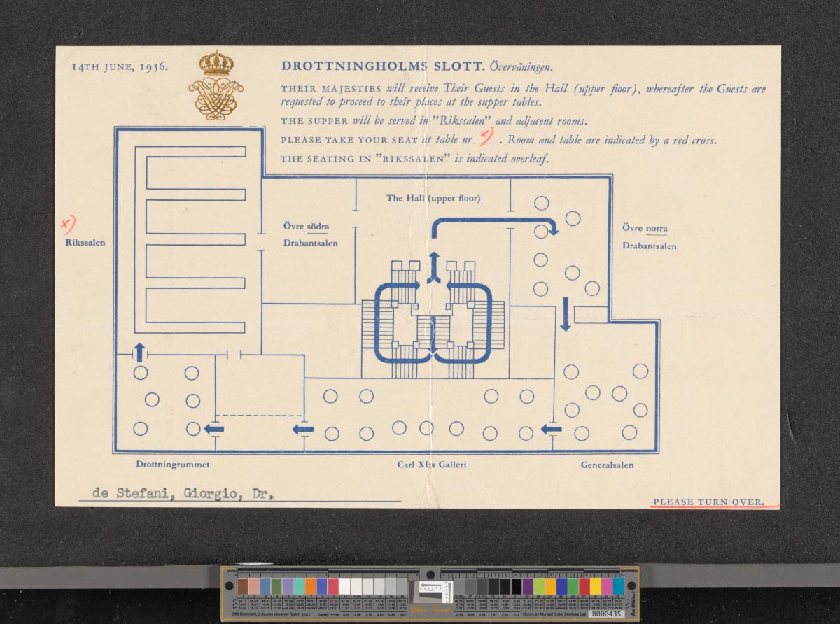The image size is (840, 624).
Task: Click the PLEASE TURN OVER text
Action: point(707,502)
